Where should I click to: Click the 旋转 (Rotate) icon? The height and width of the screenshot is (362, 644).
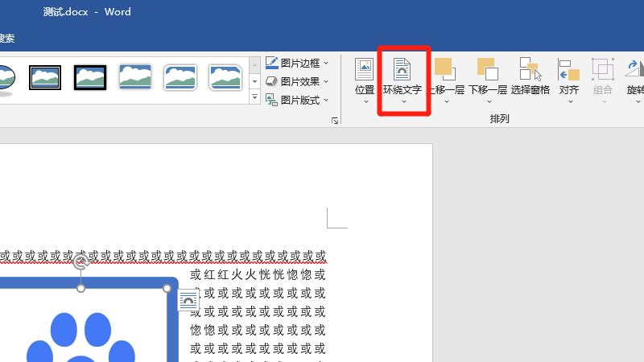pyautogui.click(x=634, y=70)
